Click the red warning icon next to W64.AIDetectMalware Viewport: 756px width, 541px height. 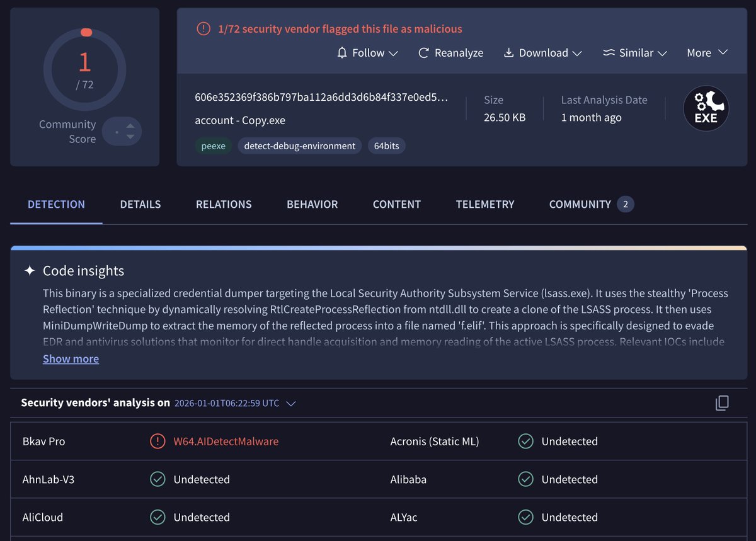pyautogui.click(x=157, y=441)
